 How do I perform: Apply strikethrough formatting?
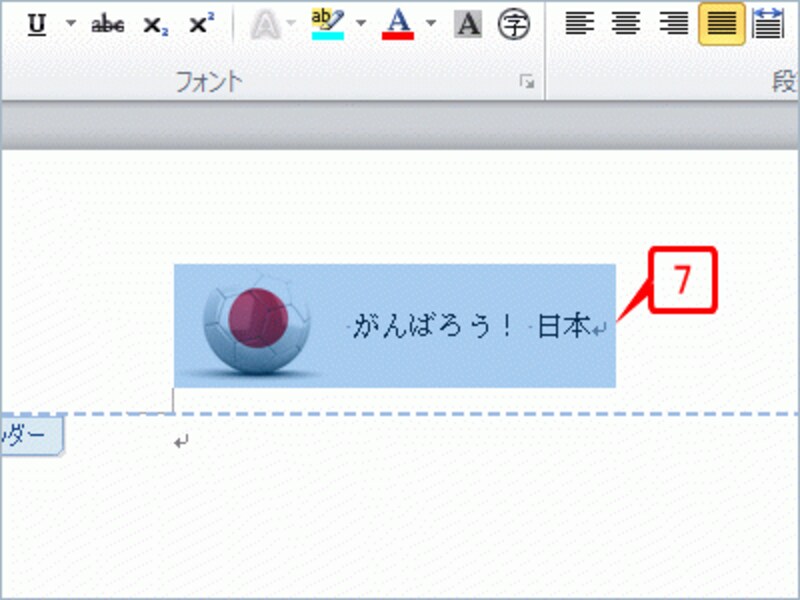(x=107, y=24)
